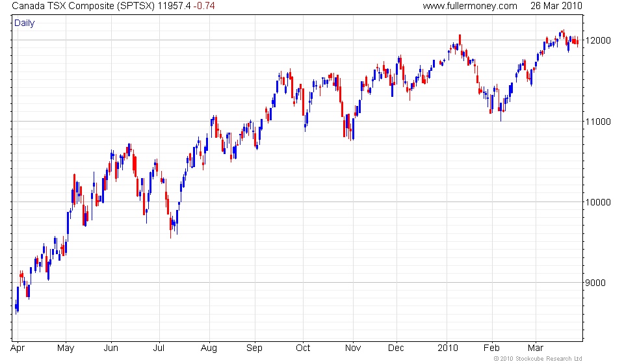Click the 'Oct' x-axis label

click(303, 348)
